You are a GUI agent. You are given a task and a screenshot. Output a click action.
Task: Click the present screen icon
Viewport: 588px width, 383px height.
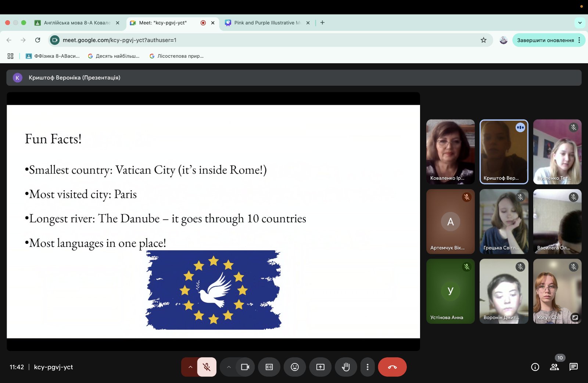(x=320, y=367)
